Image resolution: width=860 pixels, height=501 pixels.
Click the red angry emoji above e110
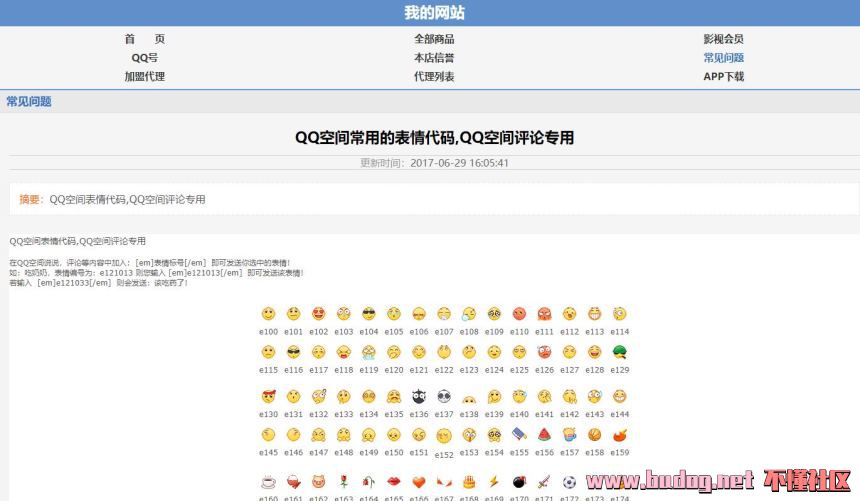(x=519, y=314)
